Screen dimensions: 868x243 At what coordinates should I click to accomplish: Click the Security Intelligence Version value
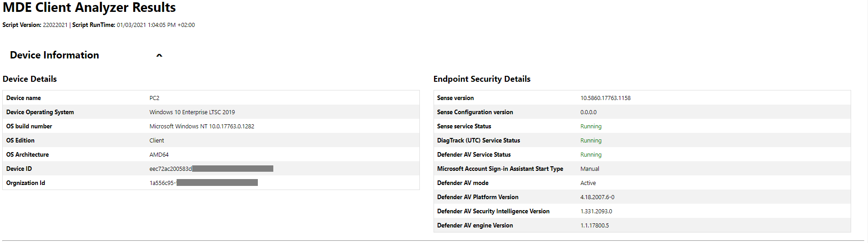pos(596,211)
